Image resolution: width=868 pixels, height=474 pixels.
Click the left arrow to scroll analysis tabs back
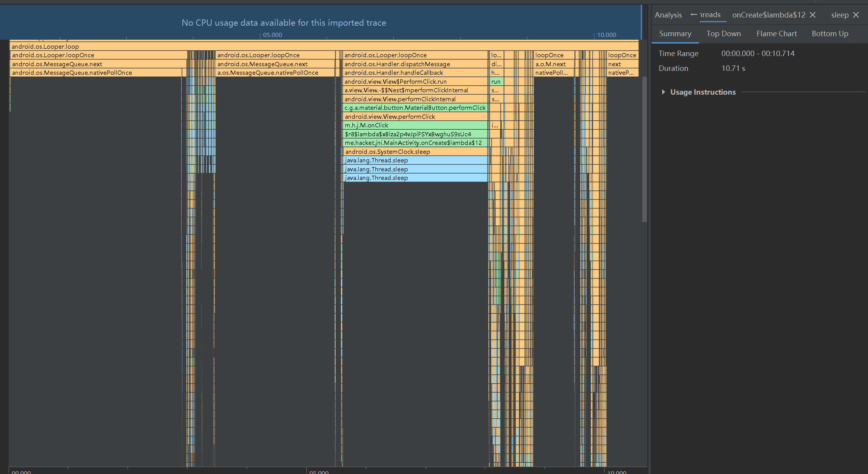click(693, 15)
